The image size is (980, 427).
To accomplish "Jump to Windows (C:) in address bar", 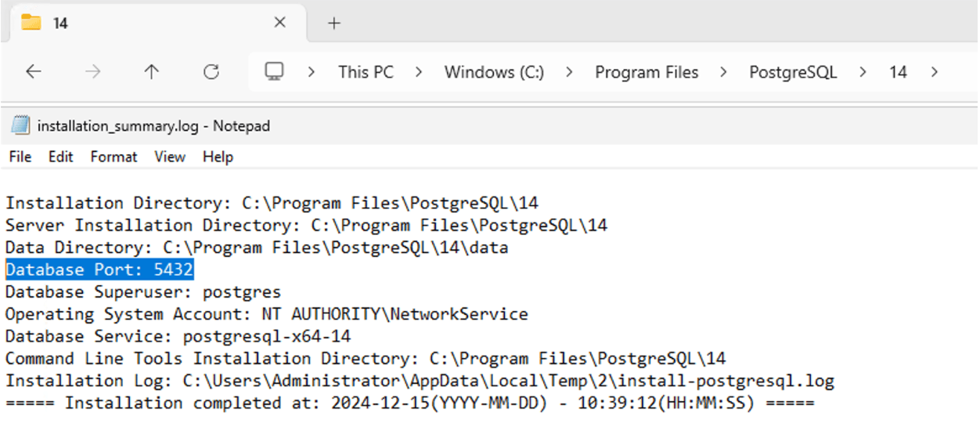I will [494, 72].
